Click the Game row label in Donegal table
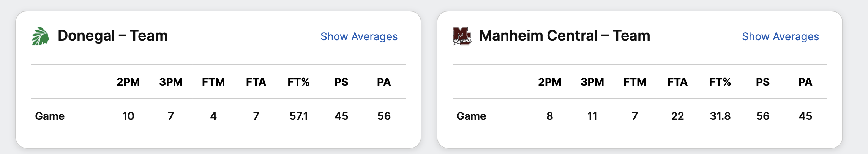The image size is (868, 154). coord(50,116)
